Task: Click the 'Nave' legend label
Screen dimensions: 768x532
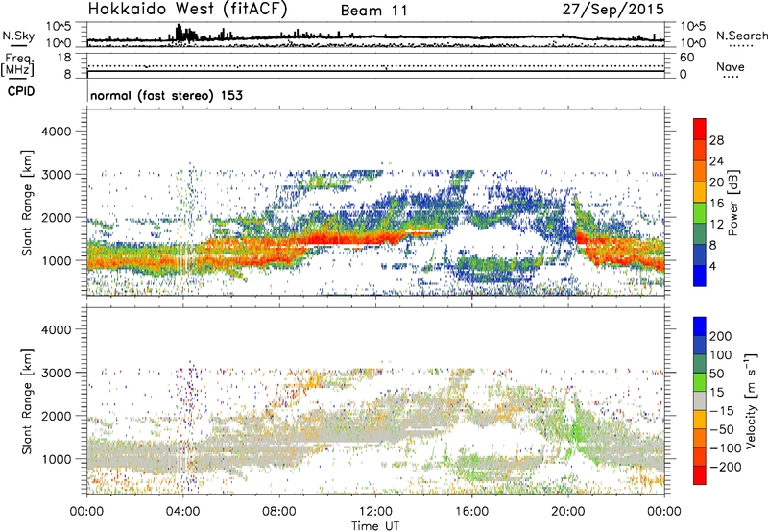Action: [x=730, y=66]
